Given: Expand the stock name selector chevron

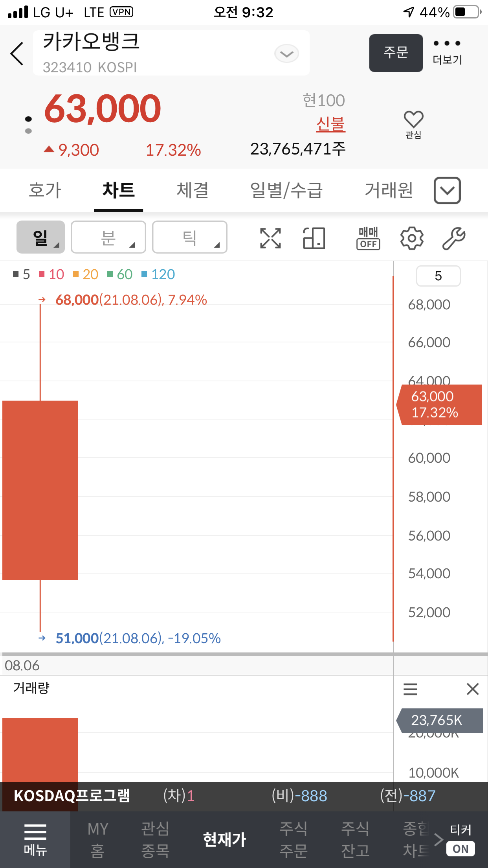Looking at the screenshot, I should pyautogui.click(x=286, y=53).
